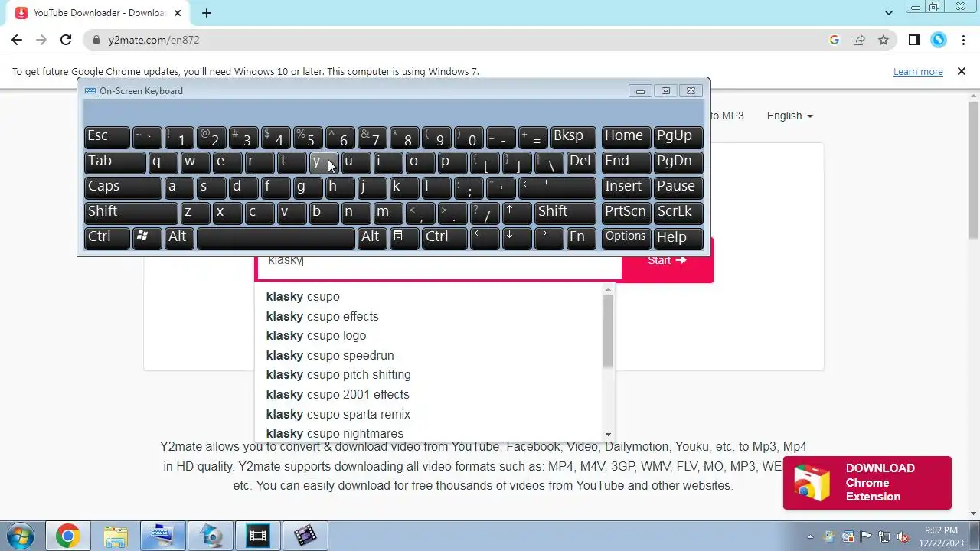
Task: Click the Backspace key labeled Bksp
Action: pos(573,136)
